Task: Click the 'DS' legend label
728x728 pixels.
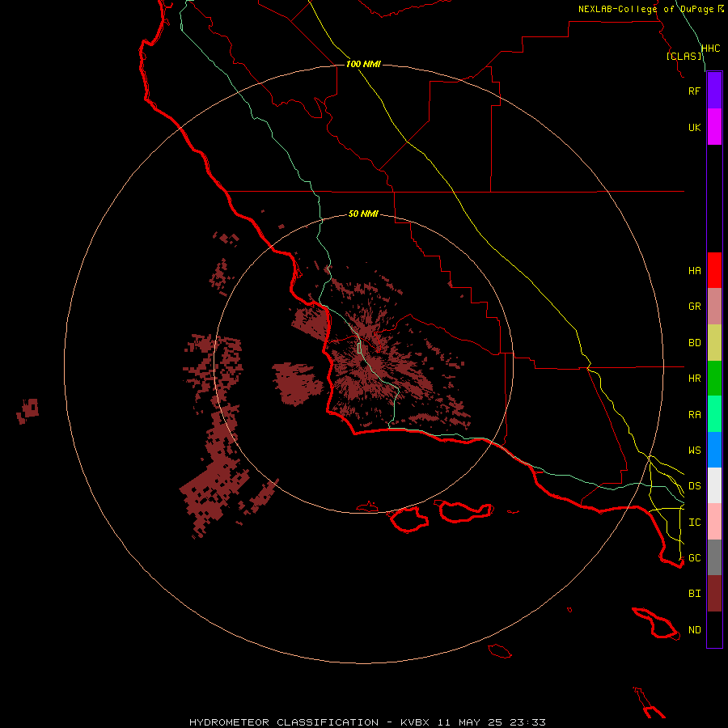Action: pyautogui.click(x=695, y=486)
